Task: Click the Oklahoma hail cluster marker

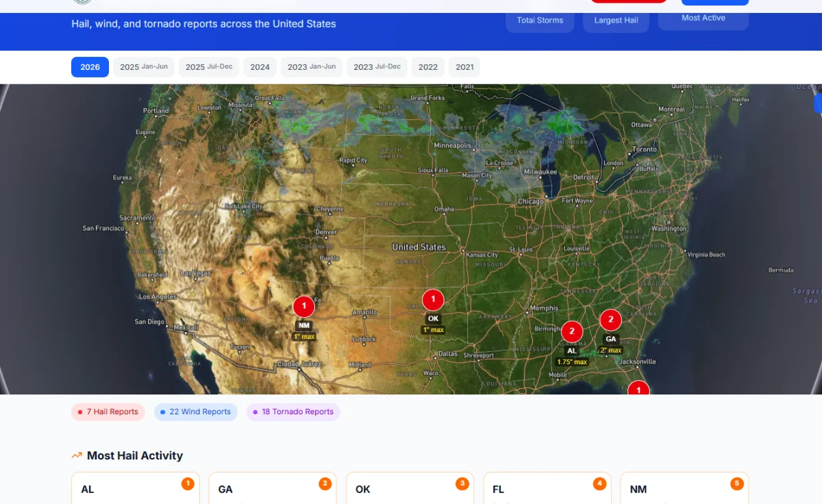Action: (433, 300)
